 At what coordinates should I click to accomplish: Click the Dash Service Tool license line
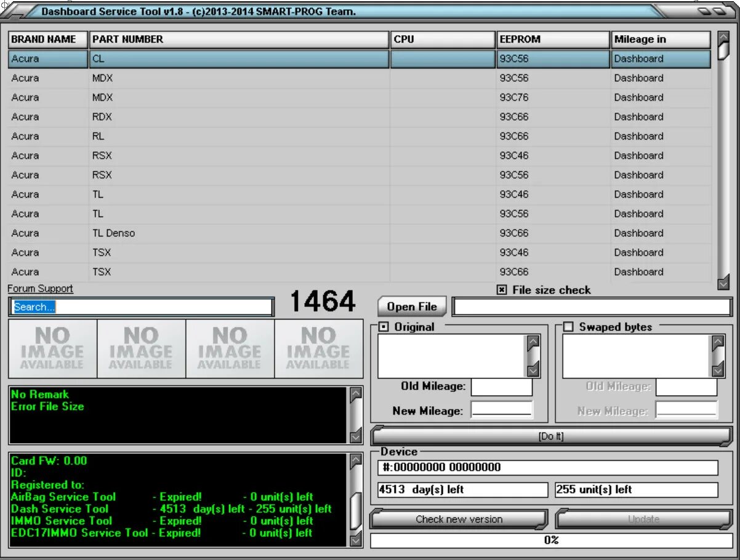tap(171, 509)
